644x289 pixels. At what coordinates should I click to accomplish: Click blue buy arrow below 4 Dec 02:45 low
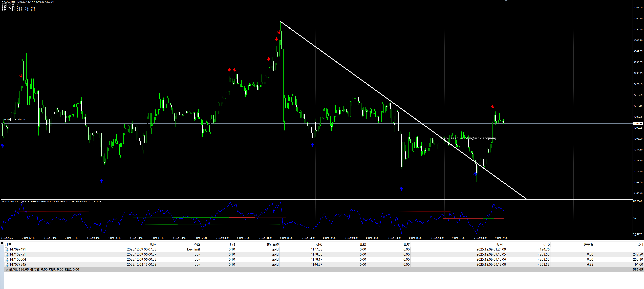(101, 181)
